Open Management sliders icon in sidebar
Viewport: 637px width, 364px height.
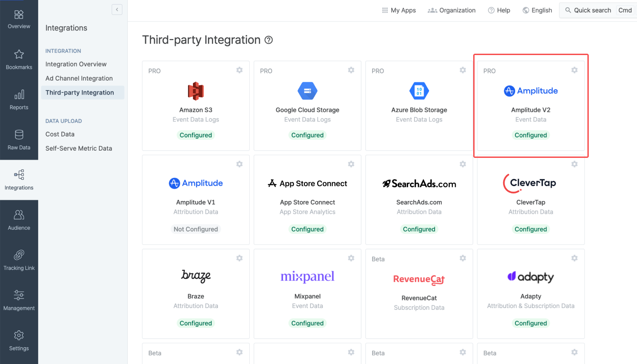[x=19, y=295]
